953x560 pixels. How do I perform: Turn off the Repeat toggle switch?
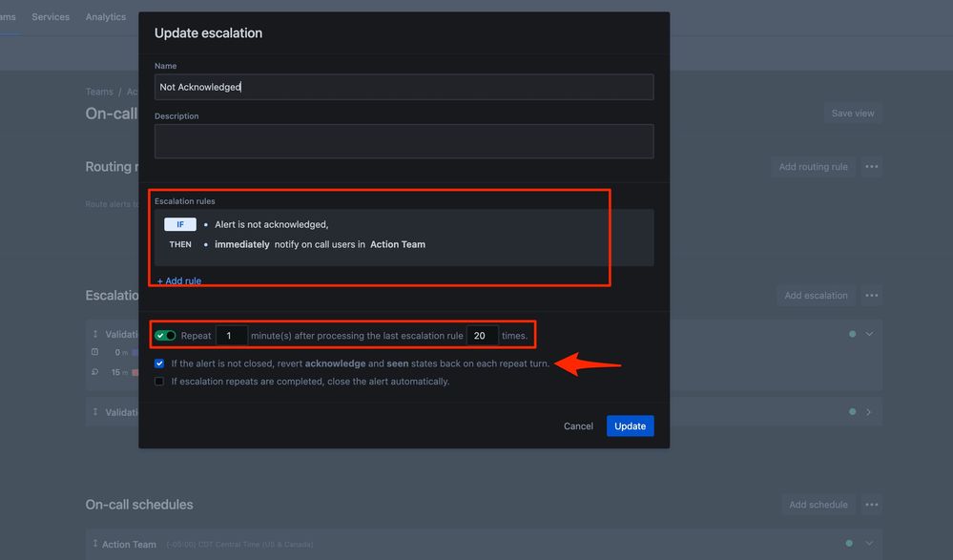tap(164, 335)
